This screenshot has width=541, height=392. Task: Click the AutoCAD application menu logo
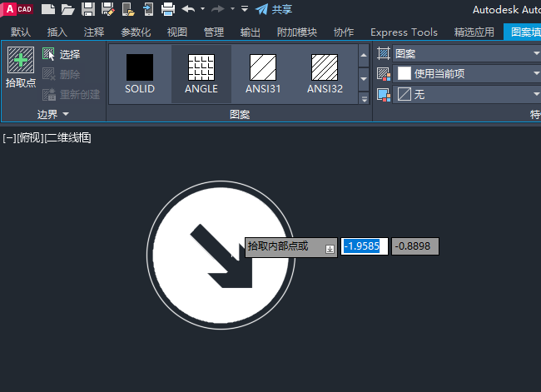tap(18, 9)
